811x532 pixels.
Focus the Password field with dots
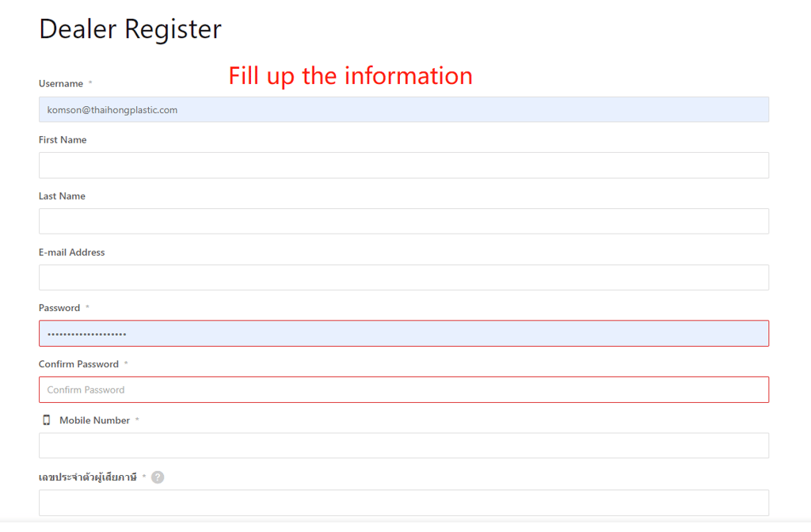[403, 333]
